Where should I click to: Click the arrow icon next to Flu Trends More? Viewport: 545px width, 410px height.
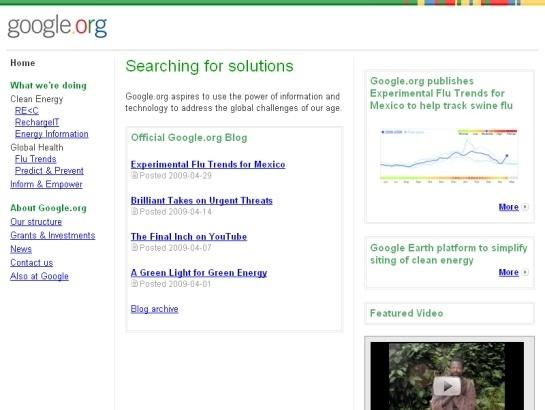click(525, 207)
